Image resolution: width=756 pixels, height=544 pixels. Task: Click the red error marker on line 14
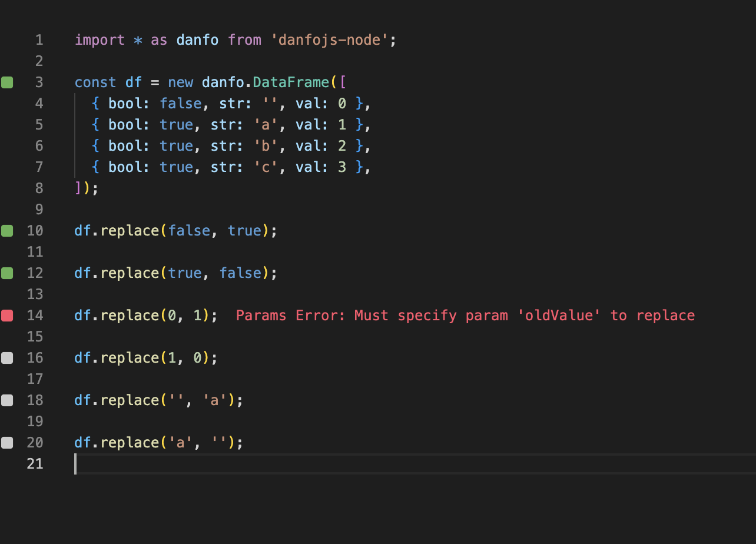(7, 316)
